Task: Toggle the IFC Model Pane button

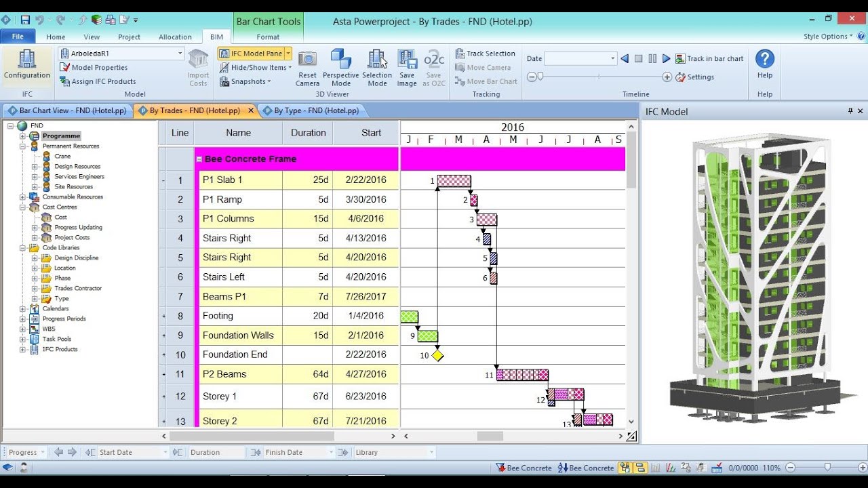Action: point(251,54)
